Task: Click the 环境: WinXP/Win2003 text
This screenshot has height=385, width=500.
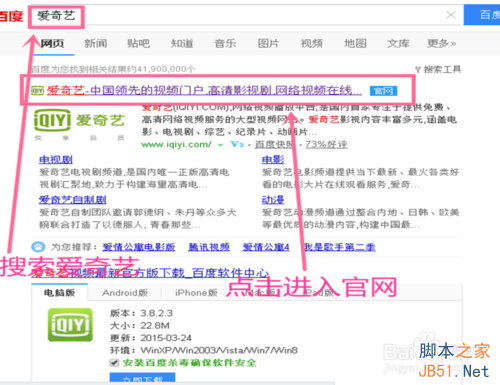Action: [204, 350]
